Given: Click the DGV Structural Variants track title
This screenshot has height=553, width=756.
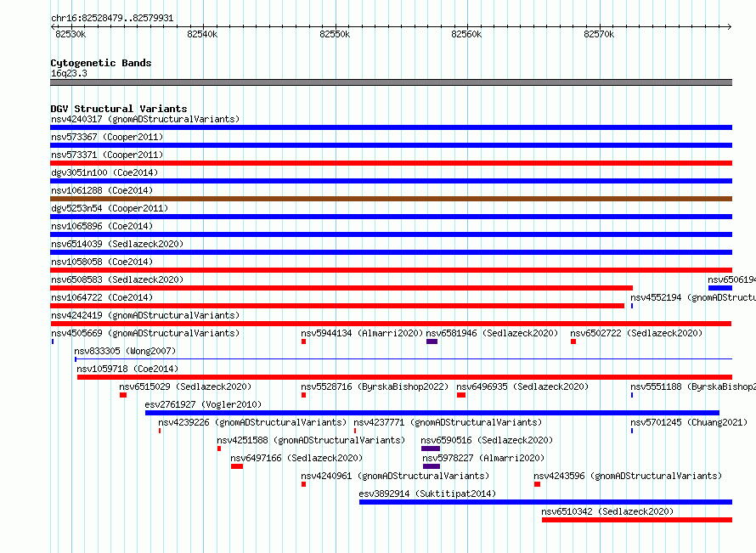Looking at the screenshot, I should [119, 109].
